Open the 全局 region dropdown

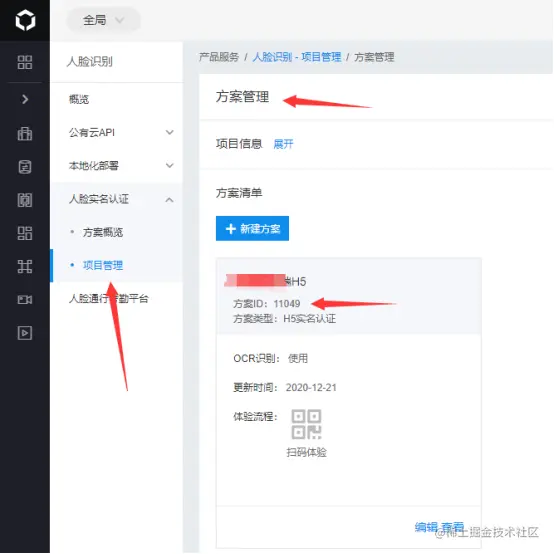[x=103, y=20]
